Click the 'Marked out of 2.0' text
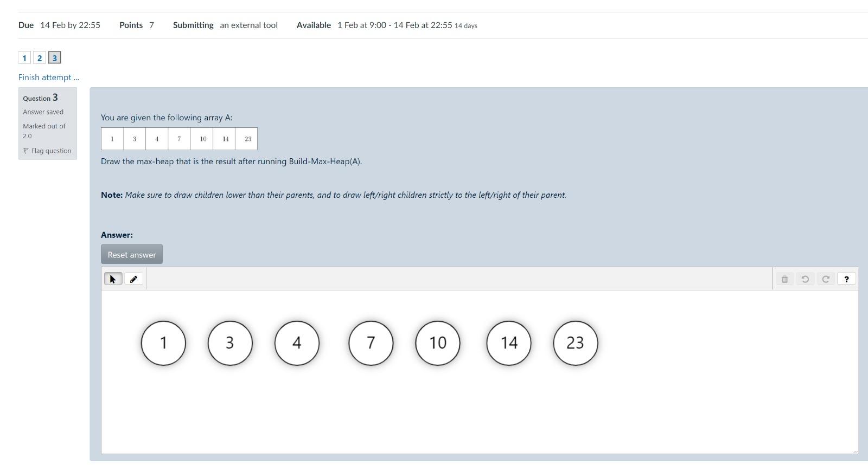 [x=44, y=131]
